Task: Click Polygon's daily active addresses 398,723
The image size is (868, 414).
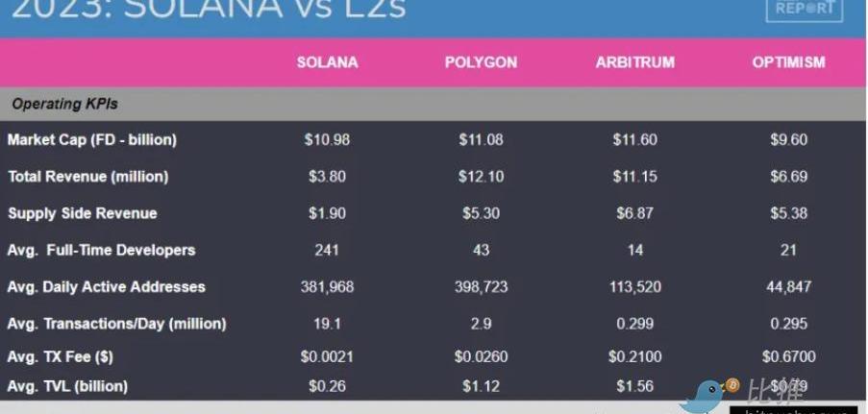Action: point(481,286)
